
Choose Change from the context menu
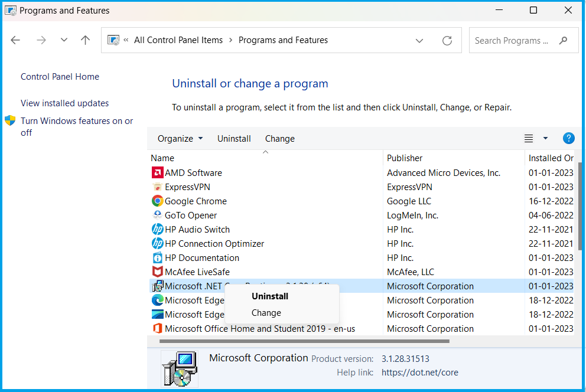point(266,313)
